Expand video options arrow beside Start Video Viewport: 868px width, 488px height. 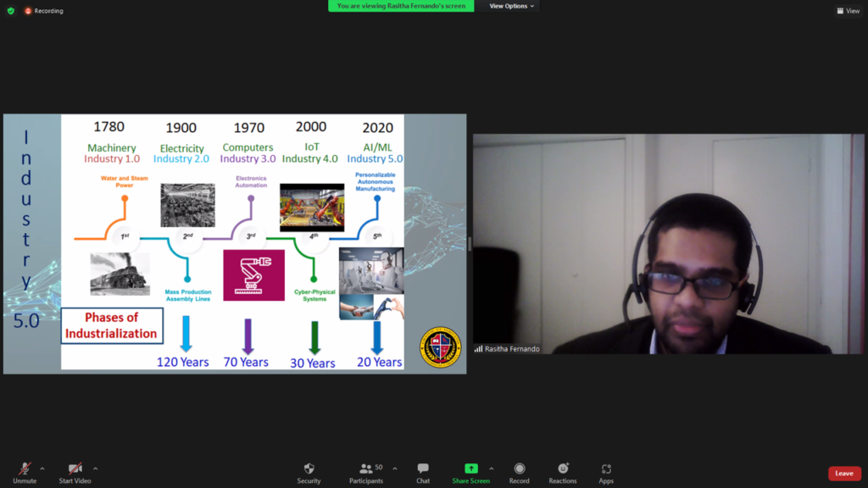coord(95,469)
